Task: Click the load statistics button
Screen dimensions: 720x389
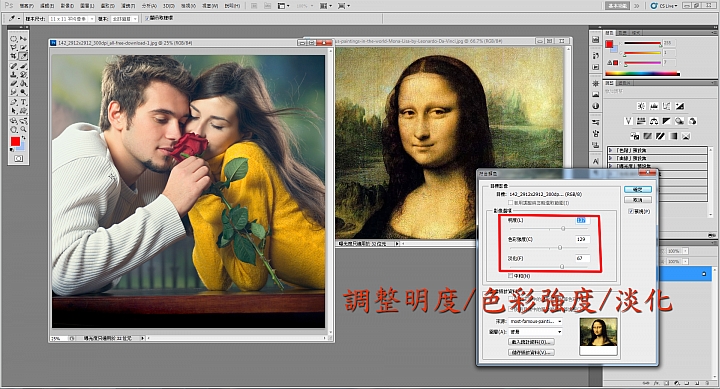Action: (x=531, y=342)
